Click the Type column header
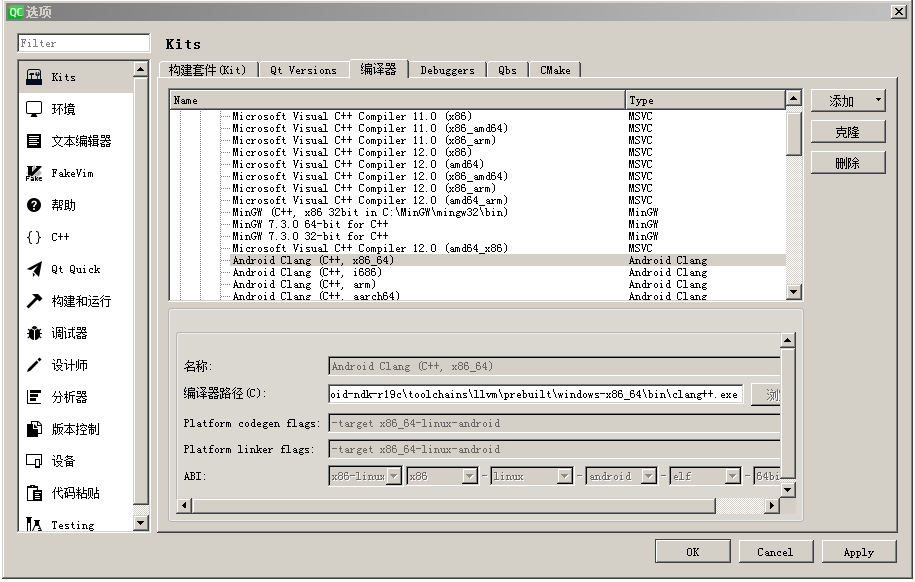 pos(705,100)
